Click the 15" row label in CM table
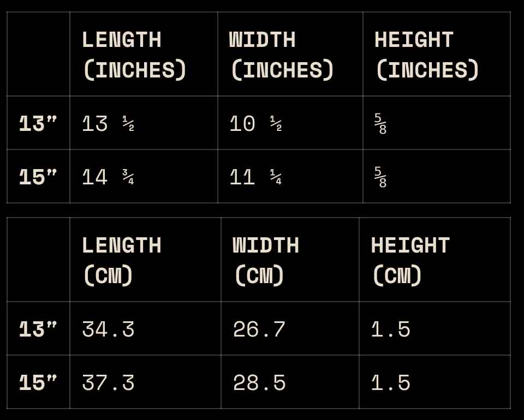The image size is (524, 420). (38, 383)
